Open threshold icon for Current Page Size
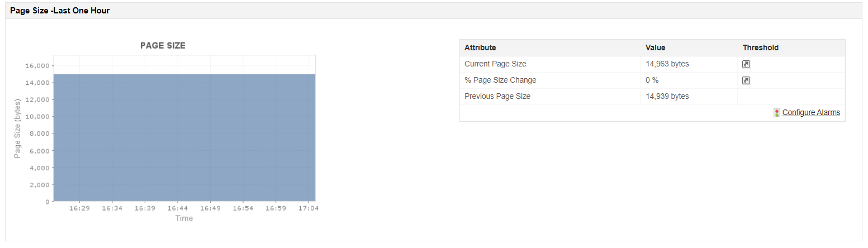The height and width of the screenshot is (248, 868). click(746, 64)
